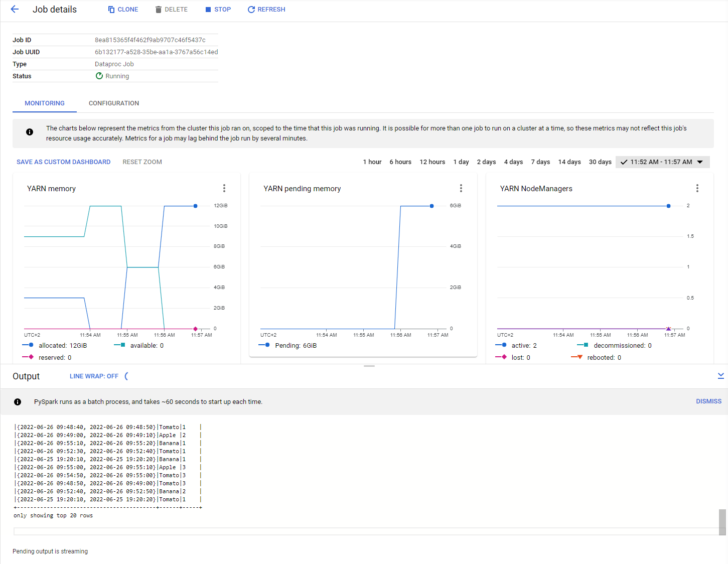This screenshot has height=564, width=728.
Task: Click the info icon in metrics notice
Action: (x=30, y=132)
